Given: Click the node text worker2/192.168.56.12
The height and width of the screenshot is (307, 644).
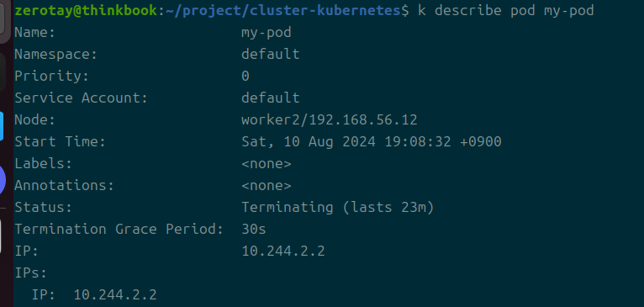Looking at the screenshot, I should (329, 120).
